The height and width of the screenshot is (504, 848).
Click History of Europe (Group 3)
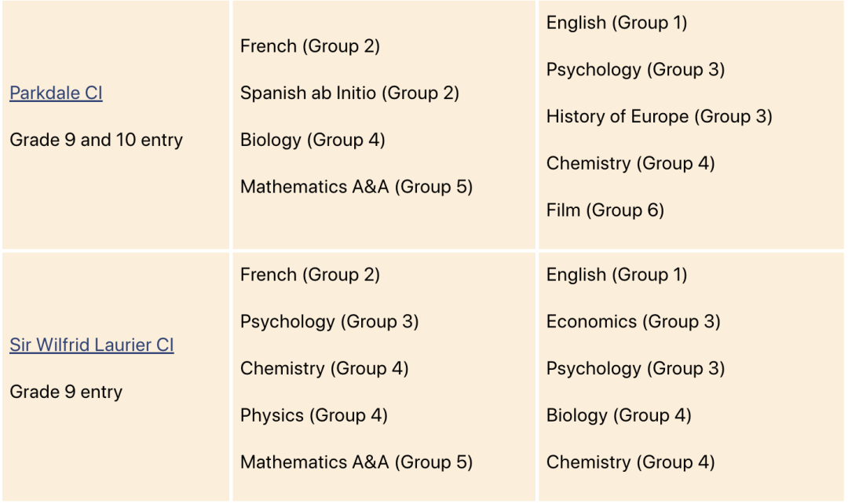[660, 117]
